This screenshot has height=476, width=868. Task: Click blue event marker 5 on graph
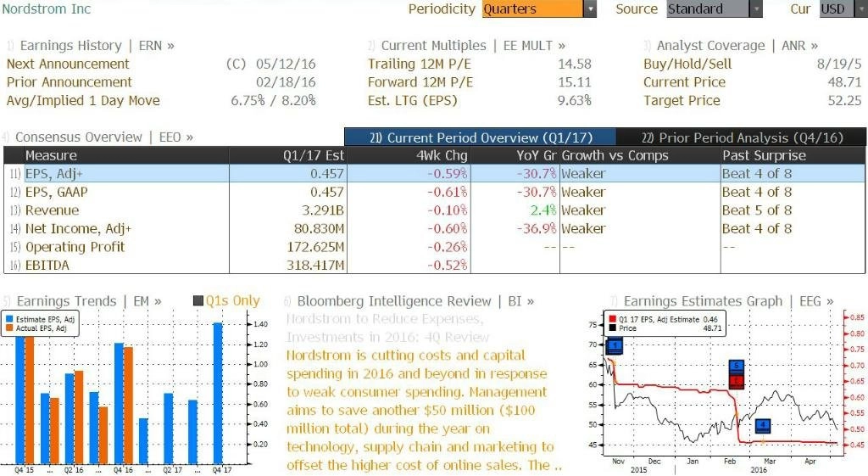737,366
